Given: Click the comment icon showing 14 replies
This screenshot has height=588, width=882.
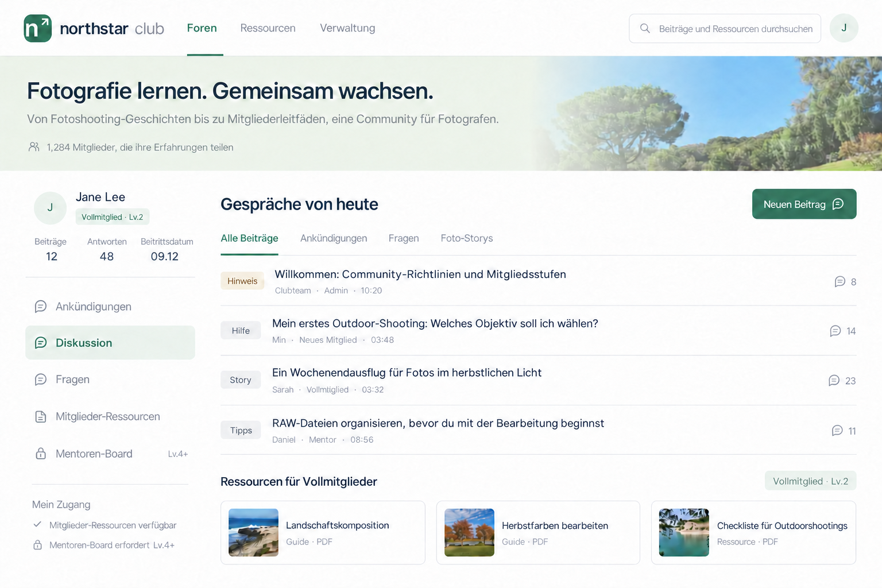Looking at the screenshot, I should (835, 331).
